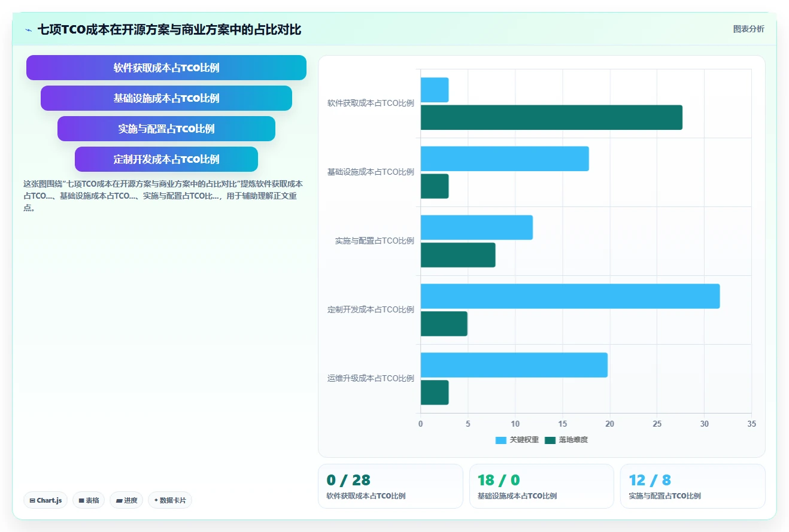
Task: Click the green bar for 定制开发成本占TCO比例
Action: click(x=444, y=324)
